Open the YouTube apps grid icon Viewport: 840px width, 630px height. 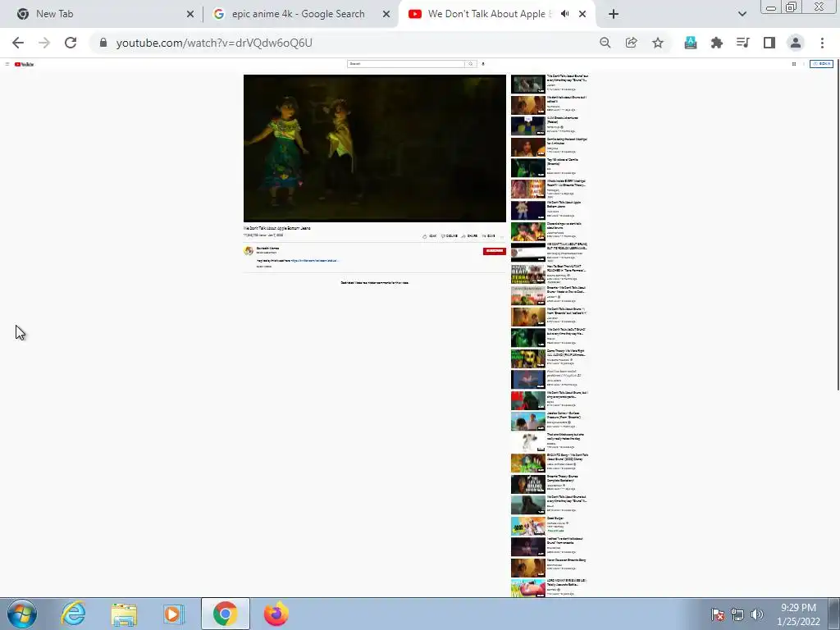[x=794, y=64]
